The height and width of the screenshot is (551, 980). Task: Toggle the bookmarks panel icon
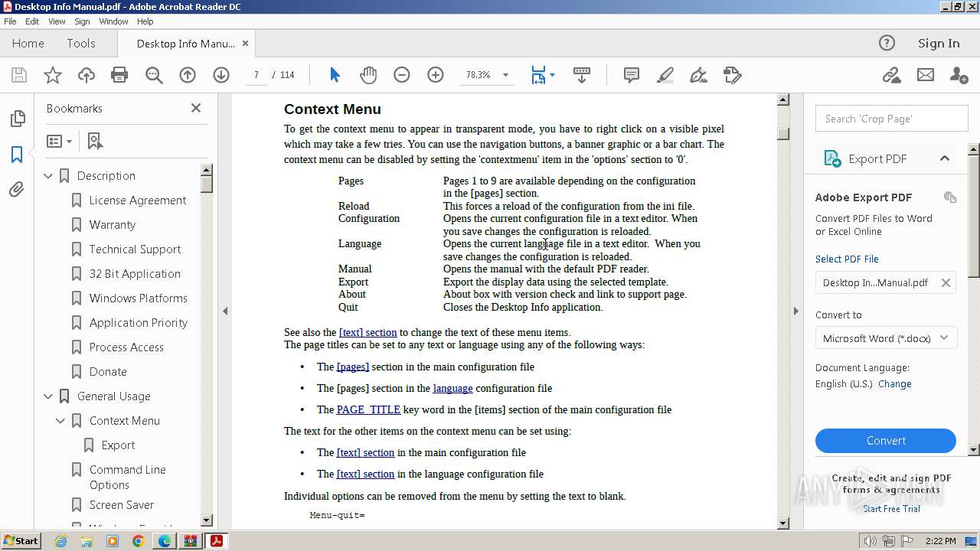click(x=17, y=154)
